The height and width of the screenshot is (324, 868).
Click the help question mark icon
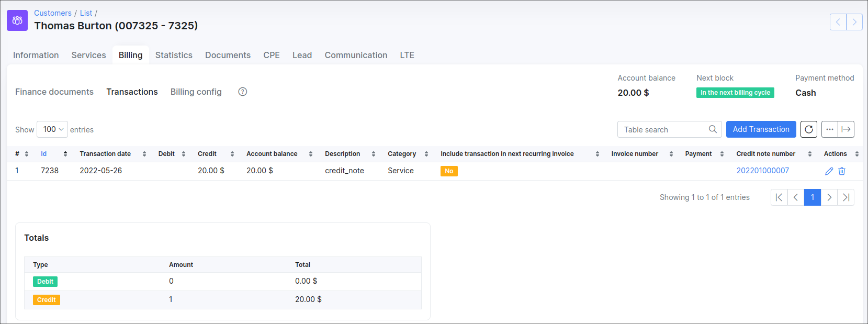tap(243, 92)
